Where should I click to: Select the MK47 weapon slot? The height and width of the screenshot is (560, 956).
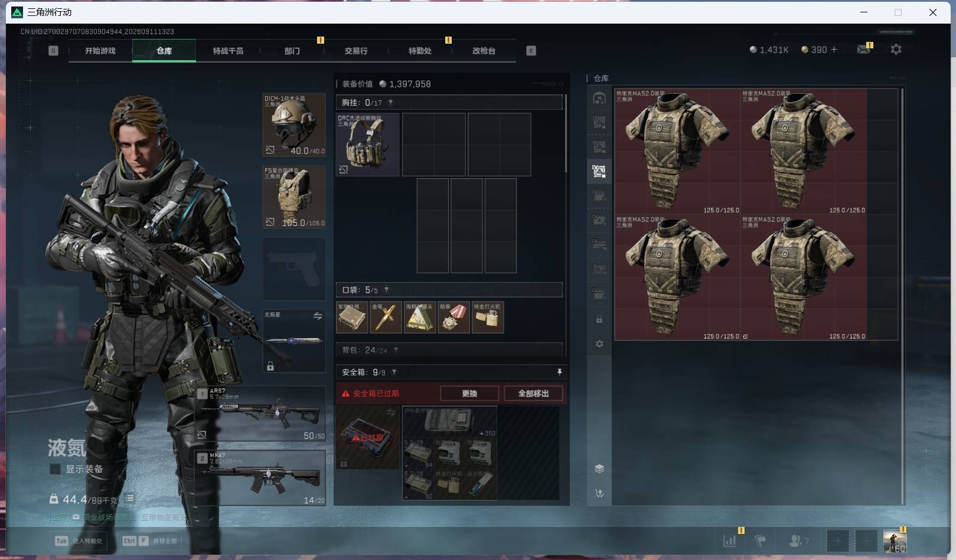pyautogui.click(x=260, y=477)
